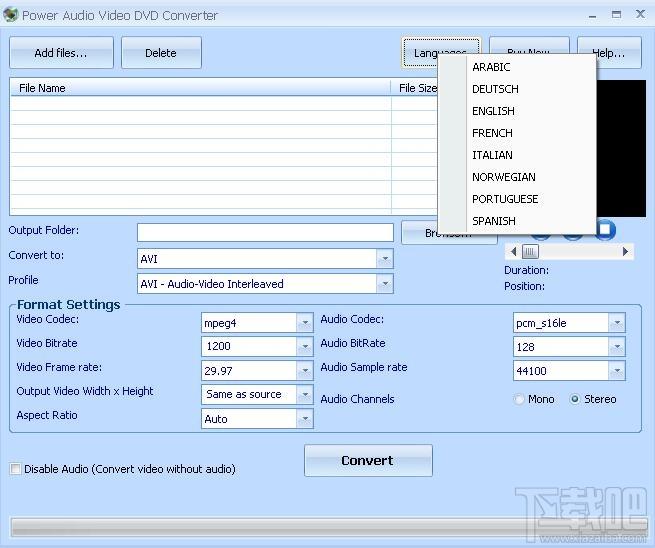
Task: Close the converter window
Action: point(640,14)
